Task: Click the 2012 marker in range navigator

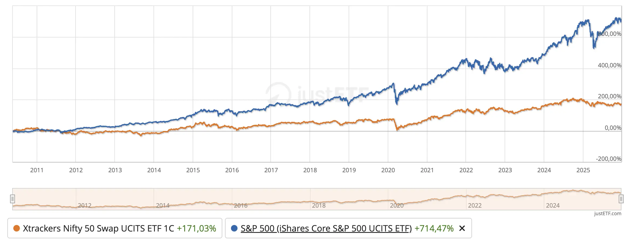Action: 85,205
